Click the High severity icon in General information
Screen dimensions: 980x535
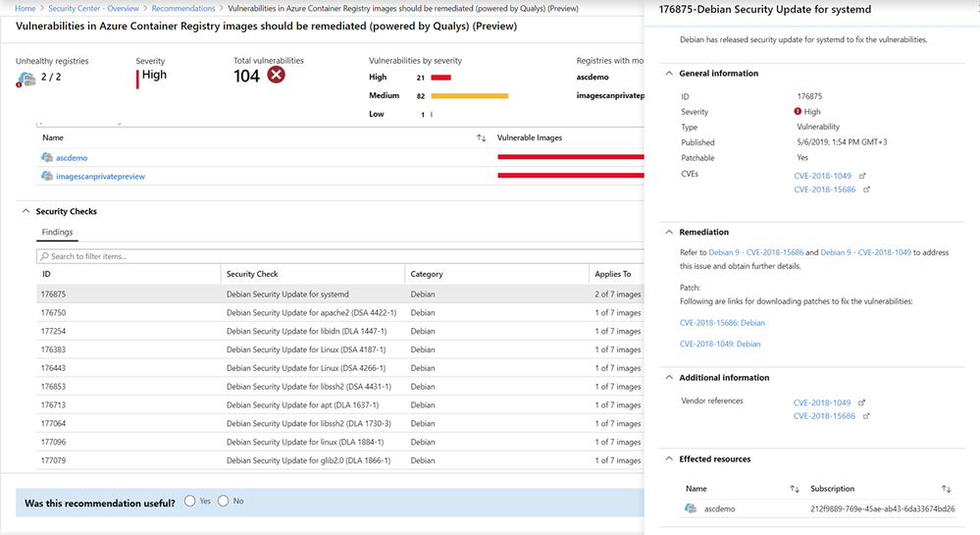pyautogui.click(x=798, y=111)
